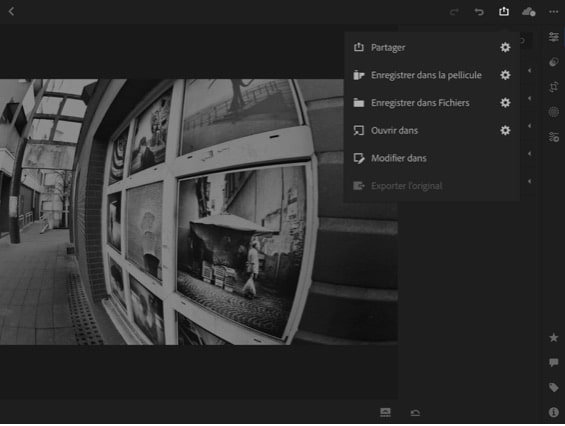
Task: Click the redo arrow in top toolbar
Action: click(x=454, y=12)
